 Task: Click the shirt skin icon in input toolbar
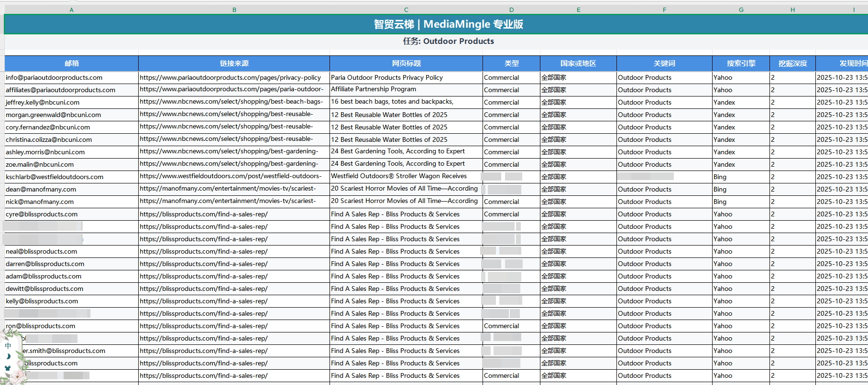(8, 368)
